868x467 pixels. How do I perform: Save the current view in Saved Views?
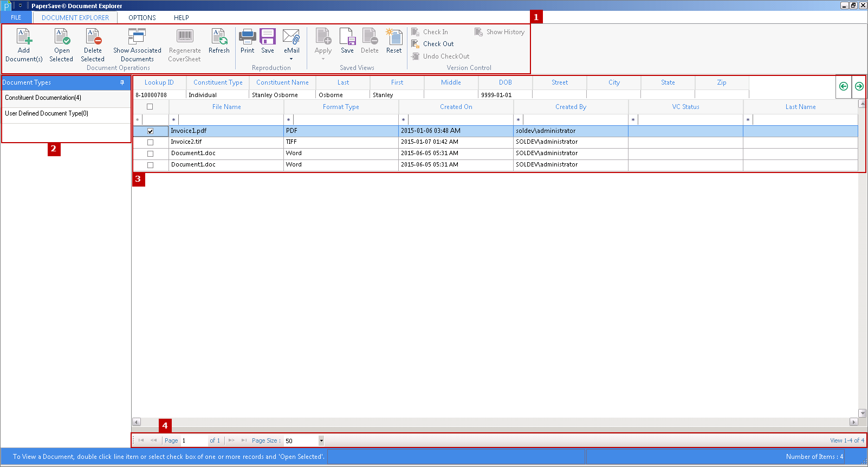click(347, 36)
